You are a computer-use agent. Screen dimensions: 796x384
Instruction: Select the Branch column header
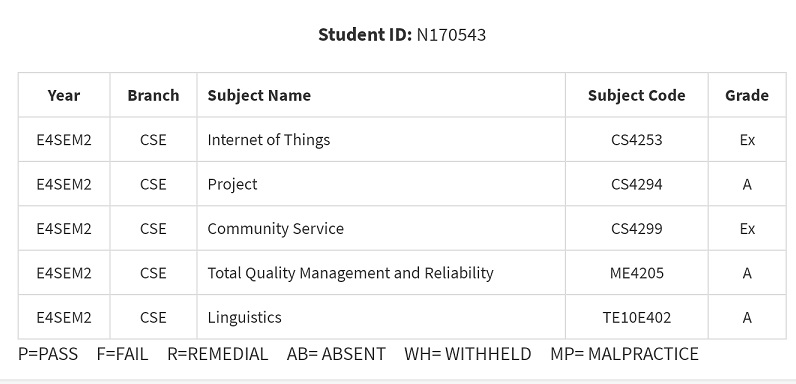(153, 95)
